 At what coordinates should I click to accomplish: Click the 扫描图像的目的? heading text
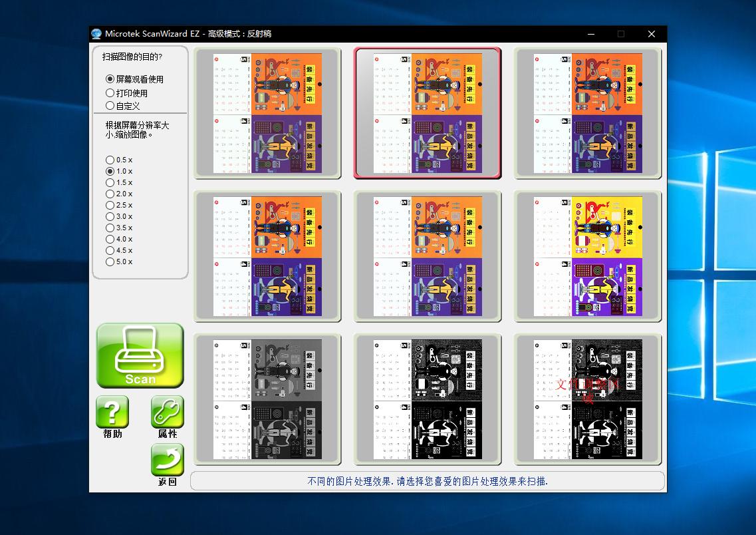(x=132, y=57)
